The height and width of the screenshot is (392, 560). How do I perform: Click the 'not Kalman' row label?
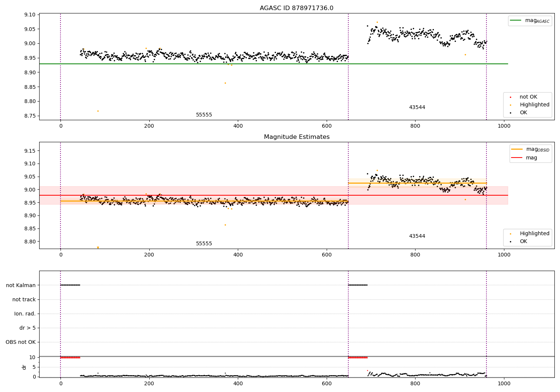(21, 285)
